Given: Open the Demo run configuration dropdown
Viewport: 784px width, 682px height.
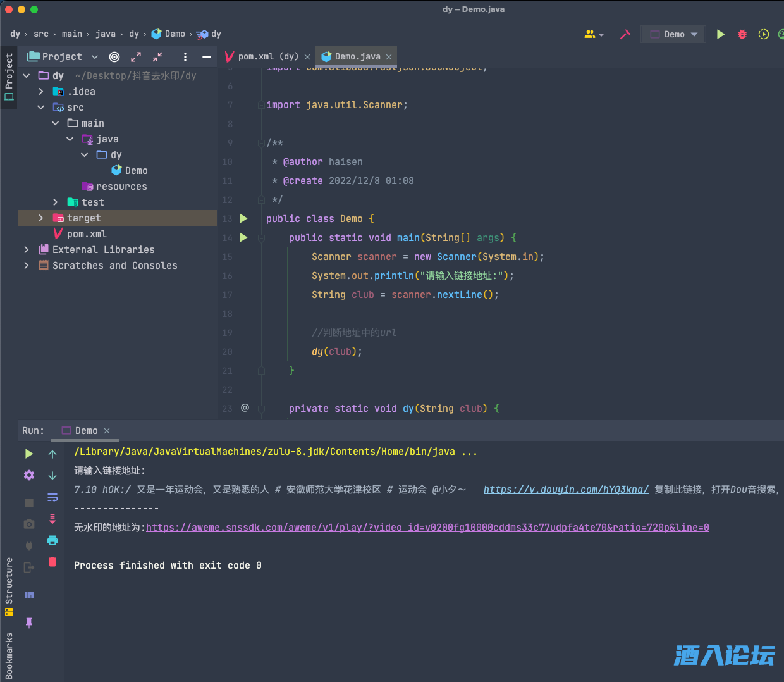Looking at the screenshot, I should pyautogui.click(x=674, y=34).
